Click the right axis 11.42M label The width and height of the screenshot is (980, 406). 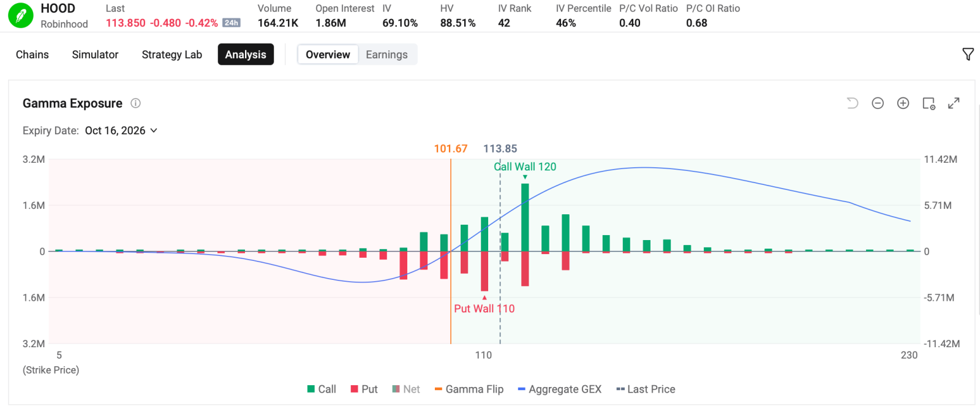pyautogui.click(x=940, y=159)
